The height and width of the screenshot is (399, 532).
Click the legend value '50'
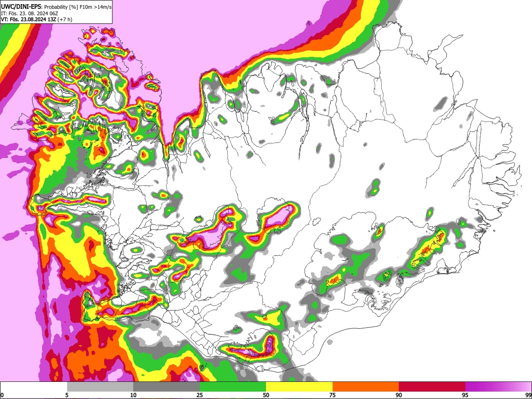pos(266,395)
